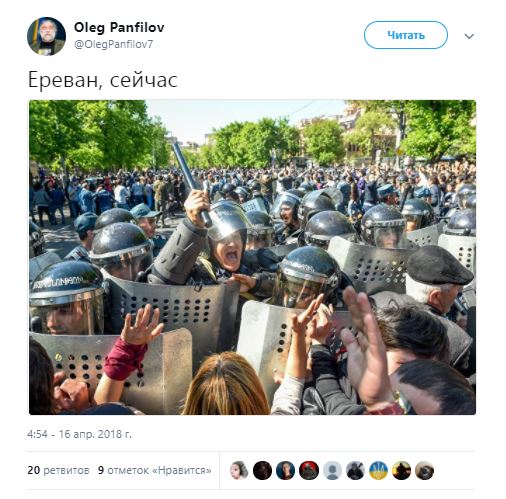This screenshot has height=499, width=506.
Task: Open the sixth liker's avatar
Action: click(x=355, y=470)
